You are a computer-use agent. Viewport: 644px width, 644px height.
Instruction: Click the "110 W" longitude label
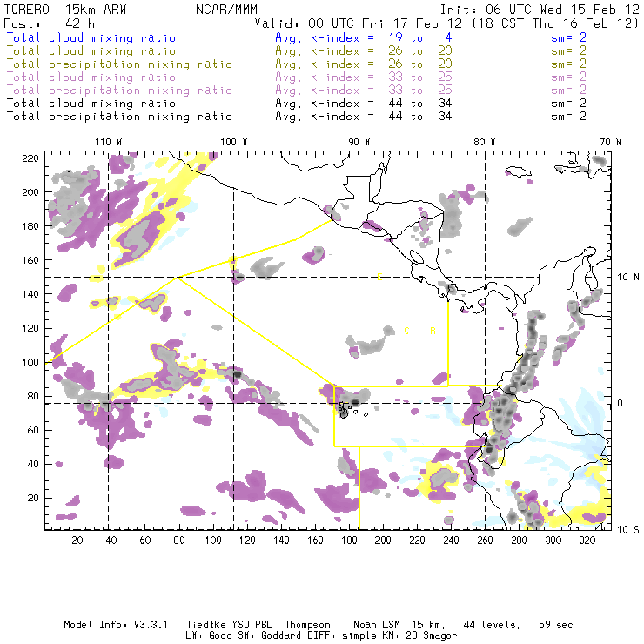tap(109, 142)
